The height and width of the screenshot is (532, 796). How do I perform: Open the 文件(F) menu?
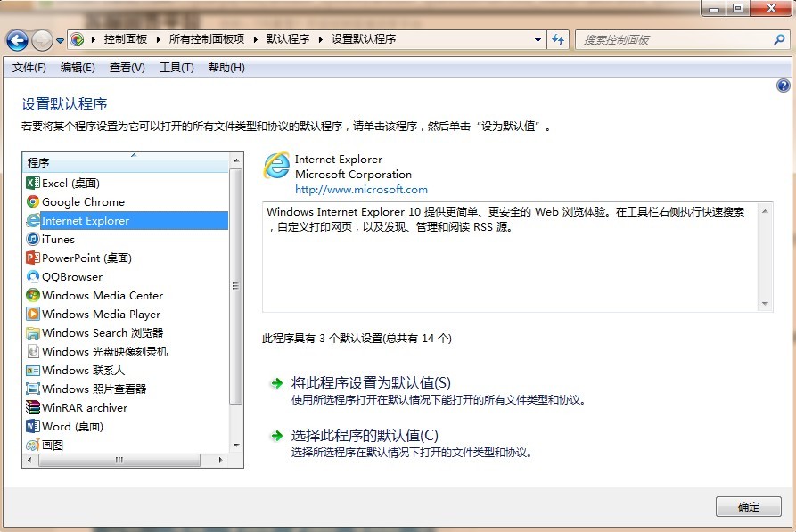coord(29,68)
